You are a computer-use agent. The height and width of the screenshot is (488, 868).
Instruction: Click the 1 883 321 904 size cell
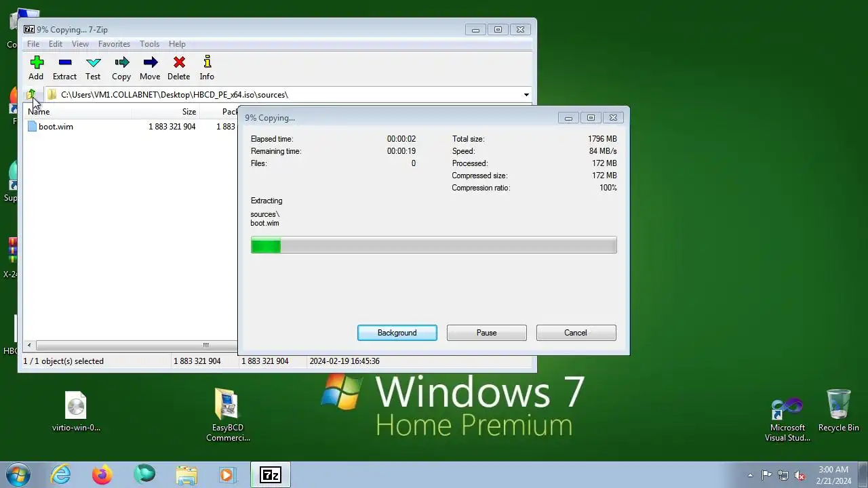tap(172, 127)
